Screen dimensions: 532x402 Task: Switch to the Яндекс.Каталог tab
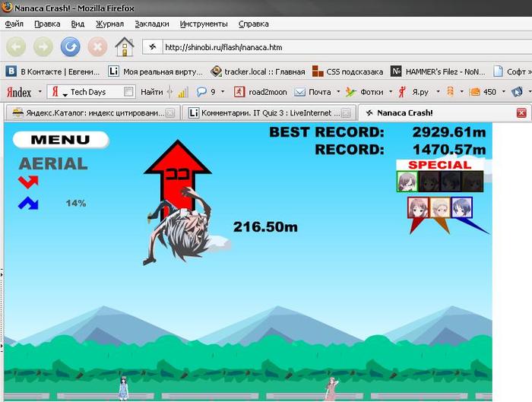coord(93,113)
